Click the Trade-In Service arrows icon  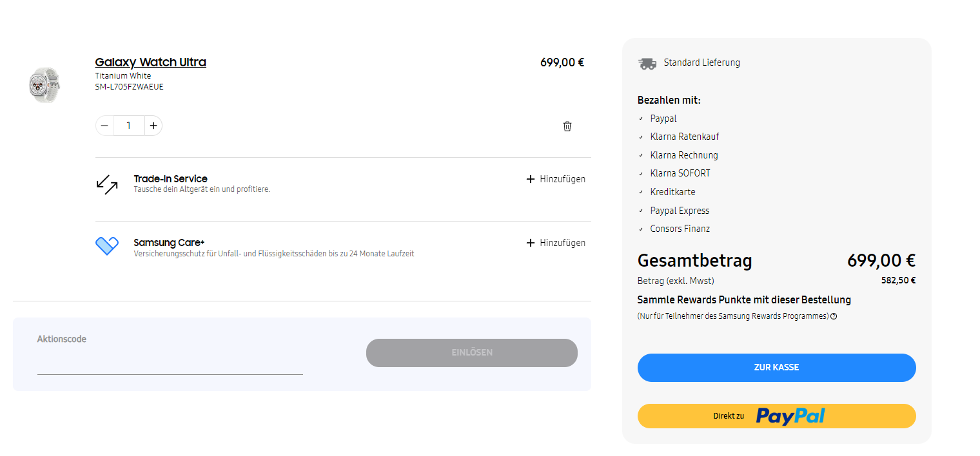point(107,185)
